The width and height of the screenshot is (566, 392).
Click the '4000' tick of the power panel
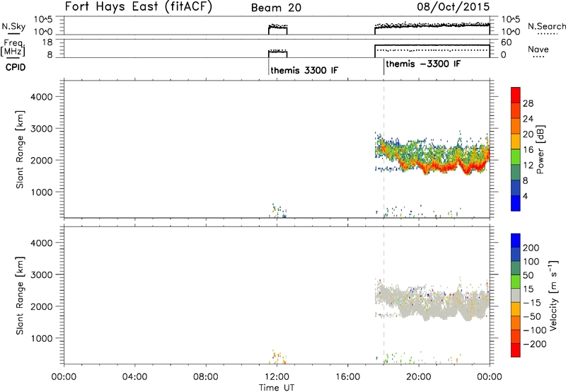42,97
